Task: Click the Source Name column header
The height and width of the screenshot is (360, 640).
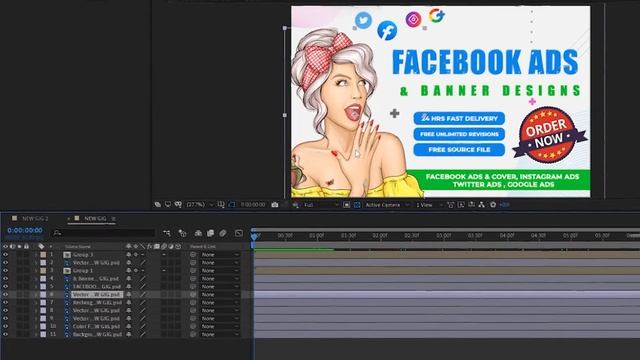Action: tap(78, 247)
